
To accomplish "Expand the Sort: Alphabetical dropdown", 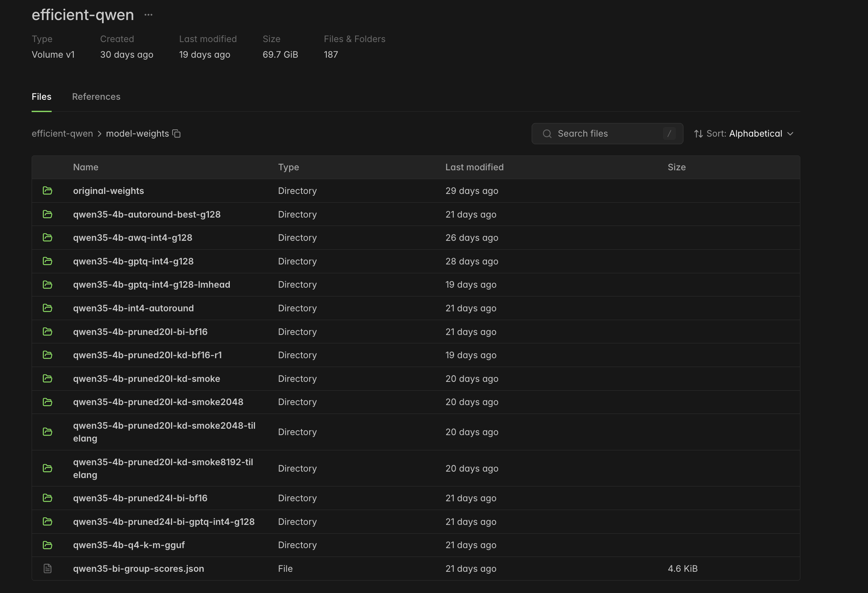I will tap(744, 134).
